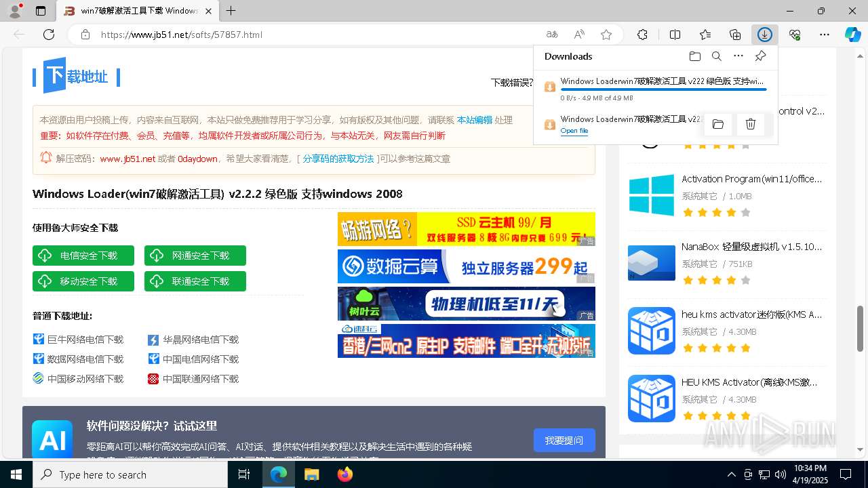Open the tab actions menu icon
The image size is (868, 488).
click(41, 11)
